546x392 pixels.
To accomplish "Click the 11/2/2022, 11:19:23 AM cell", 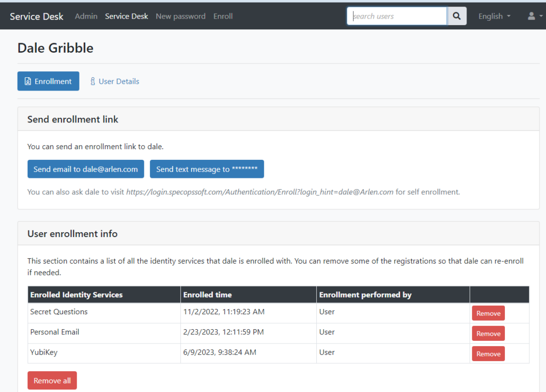I will [248, 313].
